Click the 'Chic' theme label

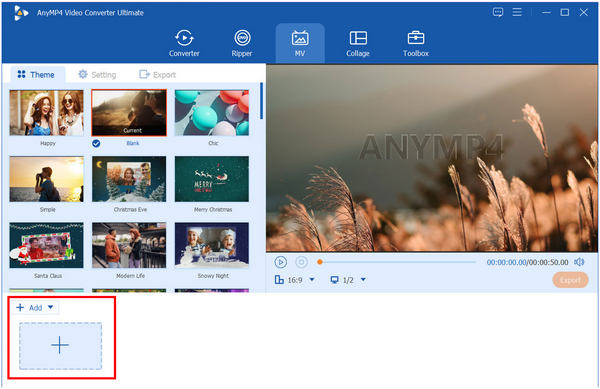pyautogui.click(x=213, y=143)
